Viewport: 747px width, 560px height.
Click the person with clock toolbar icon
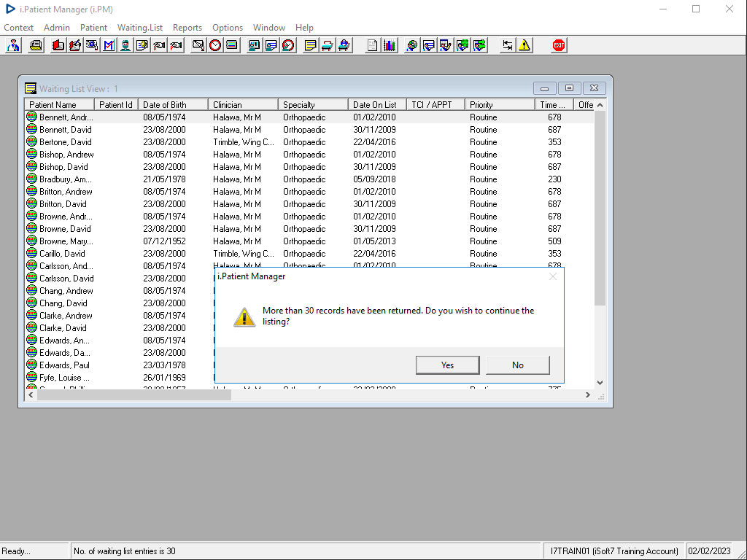pos(288,45)
